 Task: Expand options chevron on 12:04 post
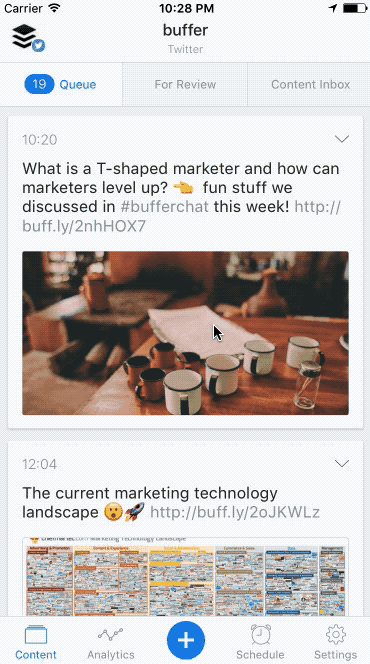(x=342, y=463)
